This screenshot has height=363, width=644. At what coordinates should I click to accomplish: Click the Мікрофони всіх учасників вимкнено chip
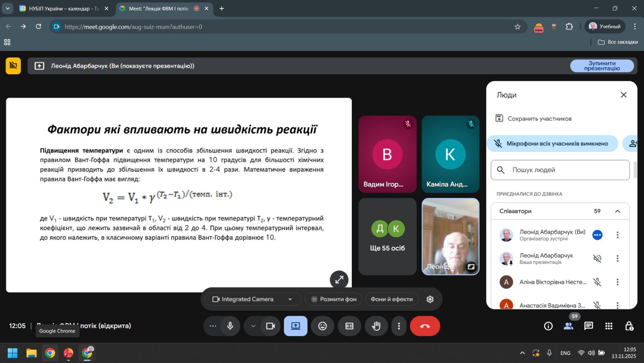coord(552,143)
